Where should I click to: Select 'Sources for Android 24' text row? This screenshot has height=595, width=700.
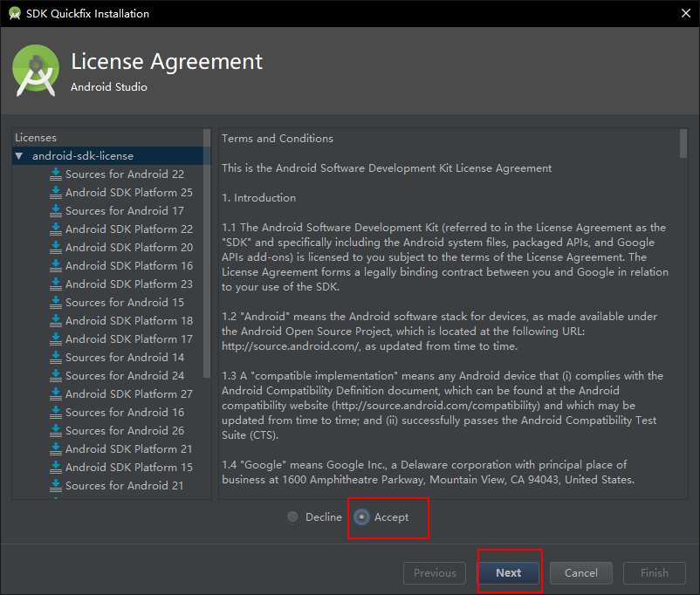pyautogui.click(x=125, y=375)
